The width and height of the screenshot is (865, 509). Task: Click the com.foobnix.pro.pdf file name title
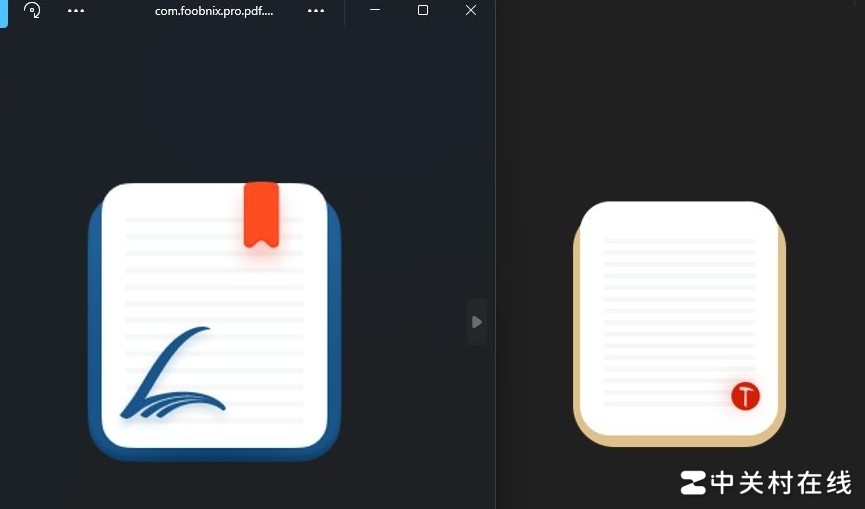(214, 11)
